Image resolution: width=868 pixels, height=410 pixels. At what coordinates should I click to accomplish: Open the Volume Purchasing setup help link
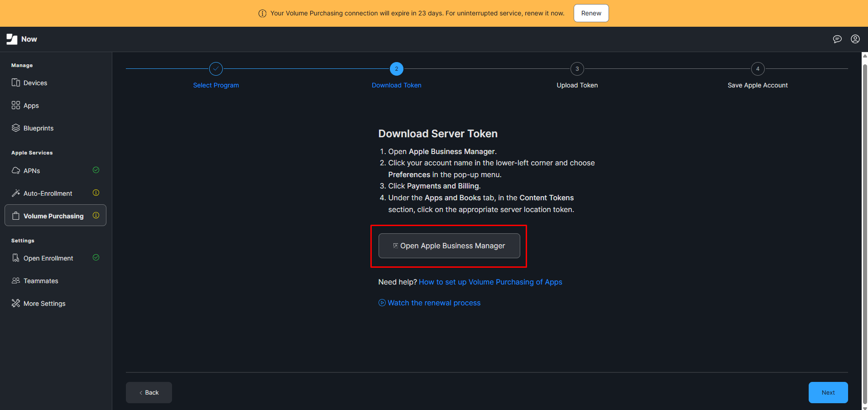490,282
